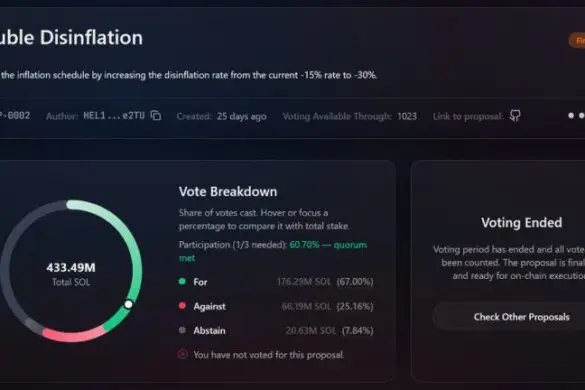The height and width of the screenshot is (390, 585).
Task: Click the 60.70% quorum met text
Action: point(272,251)
